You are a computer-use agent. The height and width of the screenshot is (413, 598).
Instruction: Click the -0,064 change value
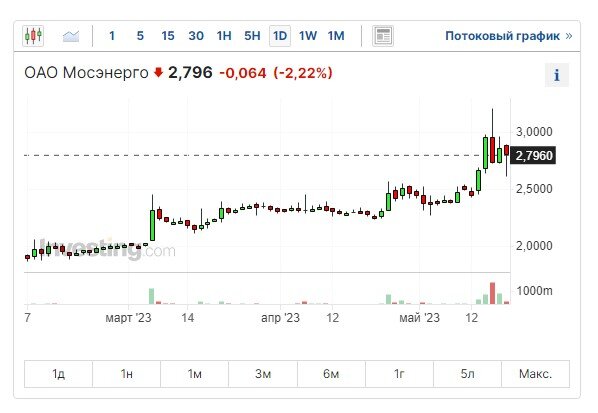point(243,73)
